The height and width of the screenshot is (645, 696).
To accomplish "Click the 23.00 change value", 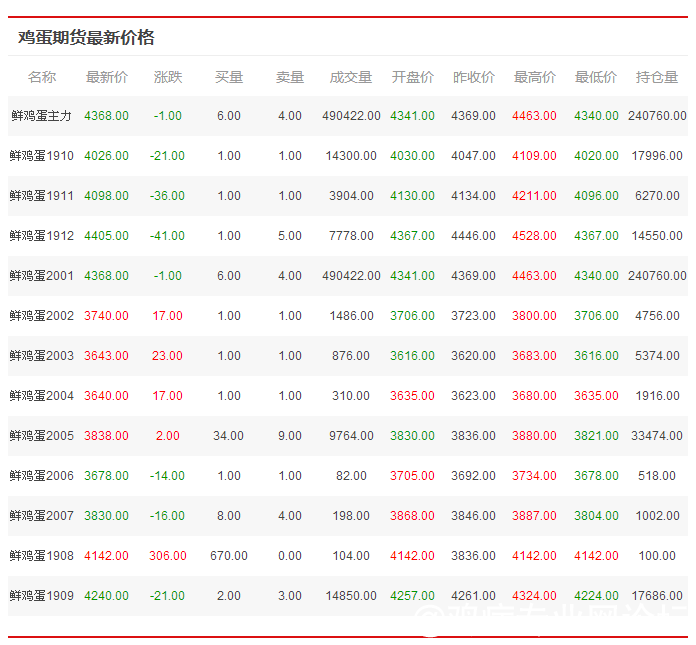I will pyautogui.click(x=167, y=356).
